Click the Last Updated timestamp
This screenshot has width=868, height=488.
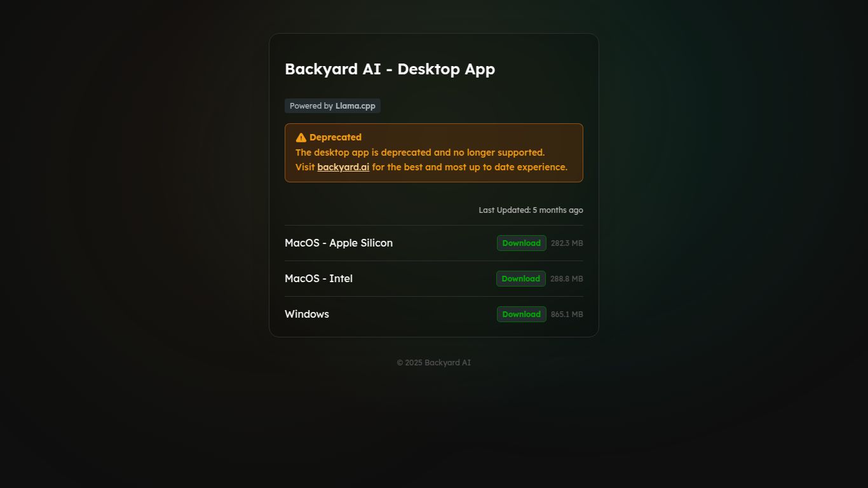[531, 210]
